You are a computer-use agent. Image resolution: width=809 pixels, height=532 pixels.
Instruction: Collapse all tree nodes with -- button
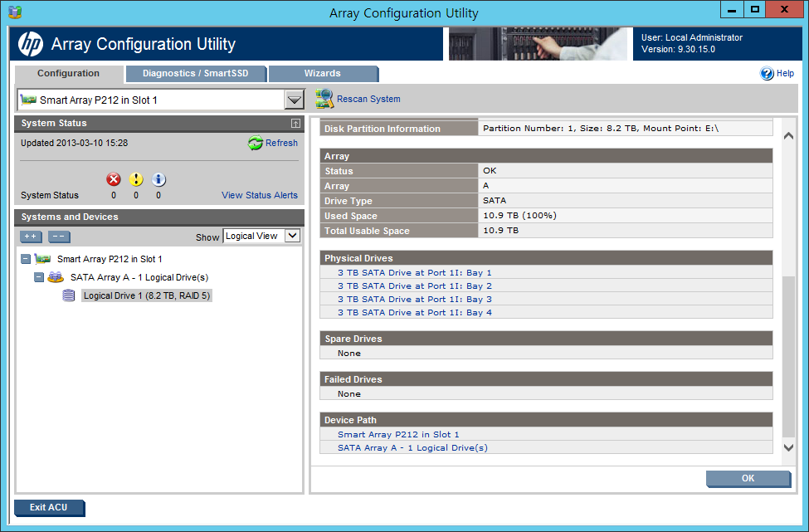(x=59, y=237)
